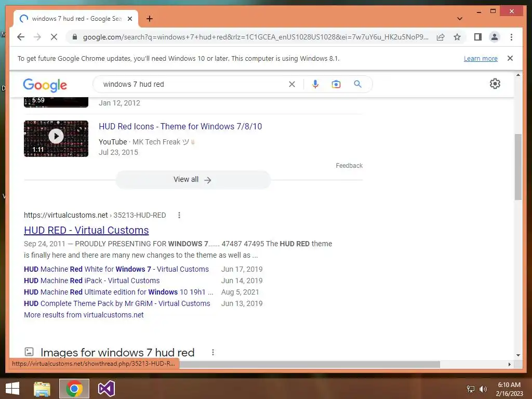Click the scroll down arrow
The height and width of the screenshot is (399, 532).
pos(518,355)
